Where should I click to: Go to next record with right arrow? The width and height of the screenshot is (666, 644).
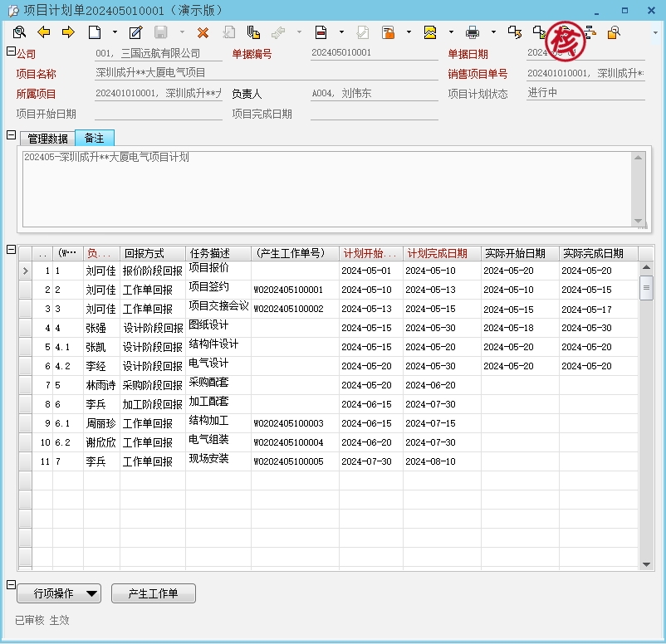[68, 32]
